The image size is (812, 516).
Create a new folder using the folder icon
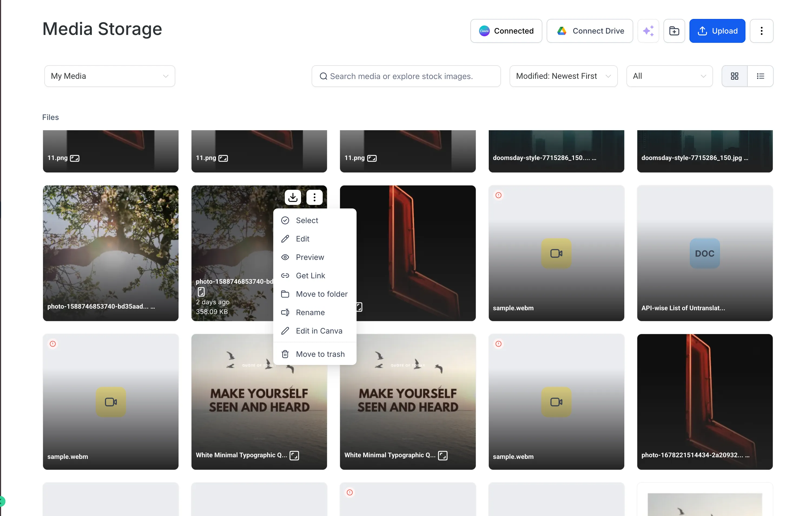point(674,31)
